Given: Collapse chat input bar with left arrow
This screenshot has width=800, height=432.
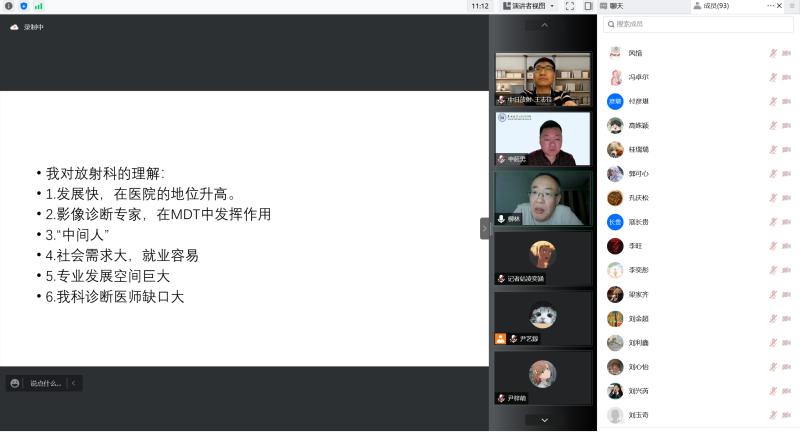Looking at the screenshot, I should point(73,383).
